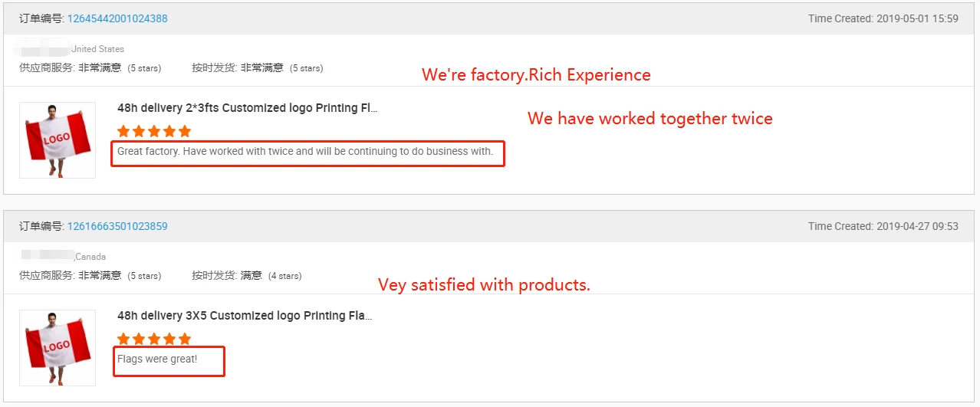Click the 2019-04-27 09:53 time created stamp
The width and height of the screenshot is (980, 407).
click(x=917, y=226)
